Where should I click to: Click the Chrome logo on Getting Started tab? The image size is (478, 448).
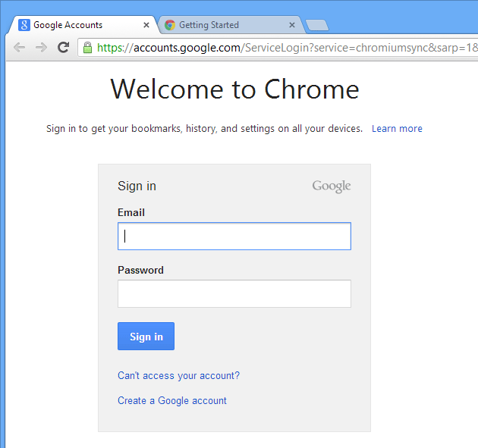point(170,25)
